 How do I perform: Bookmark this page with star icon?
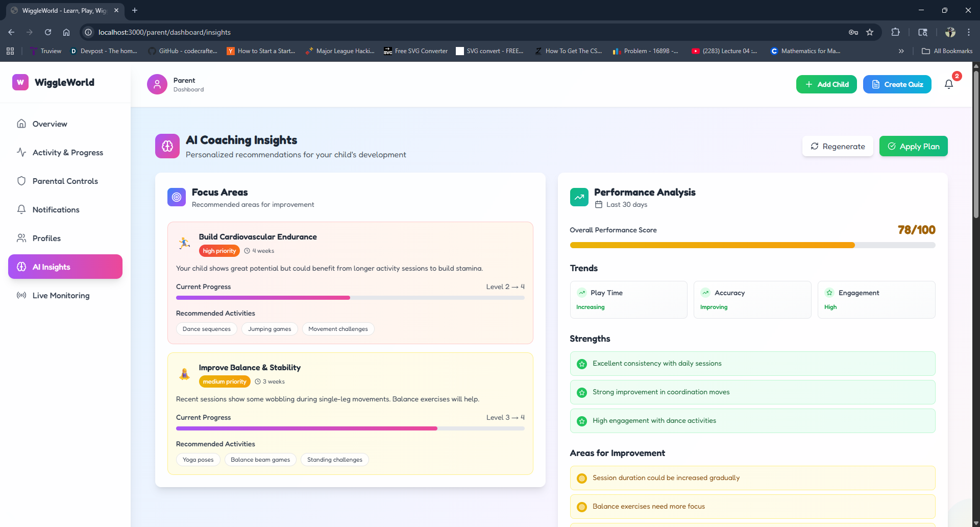tap(870, 32)
